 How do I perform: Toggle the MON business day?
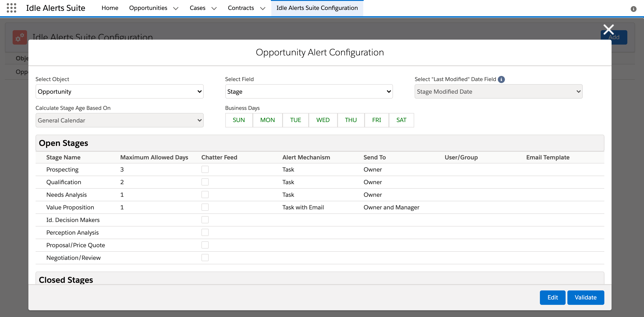[267, 120]
